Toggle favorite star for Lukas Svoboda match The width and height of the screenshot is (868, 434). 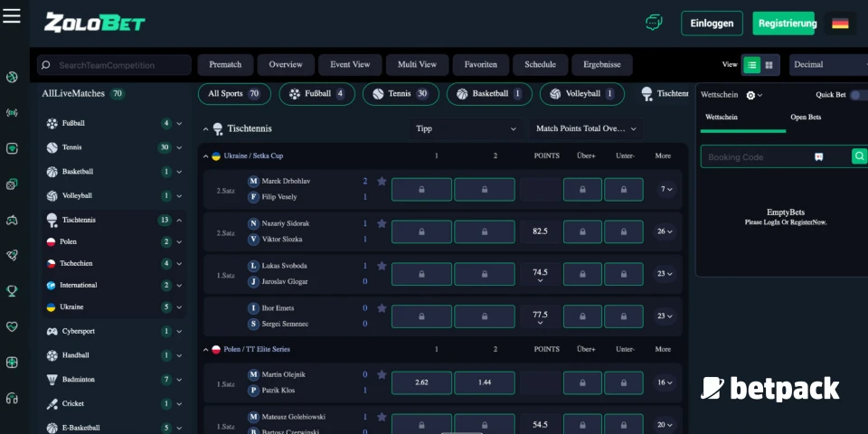coord(382,267)
